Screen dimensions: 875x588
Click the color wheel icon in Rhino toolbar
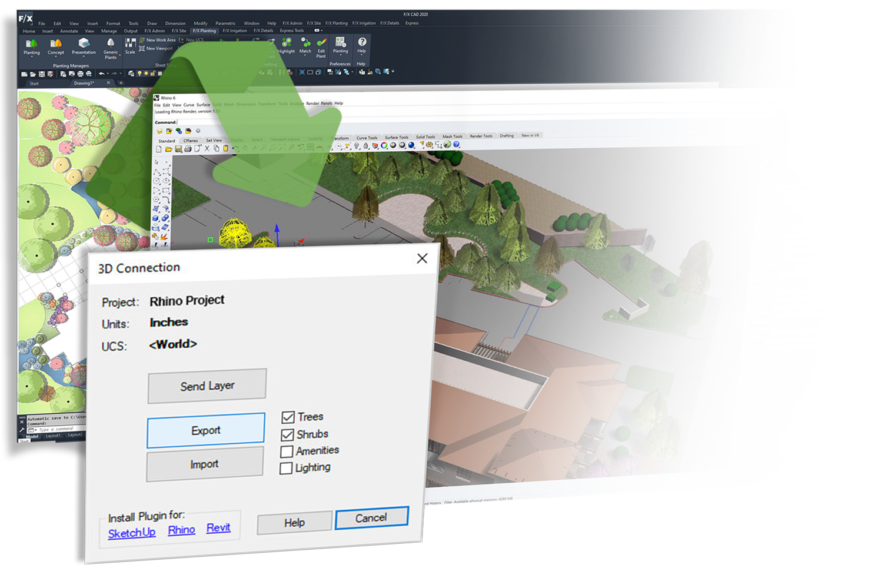(384, 145)
